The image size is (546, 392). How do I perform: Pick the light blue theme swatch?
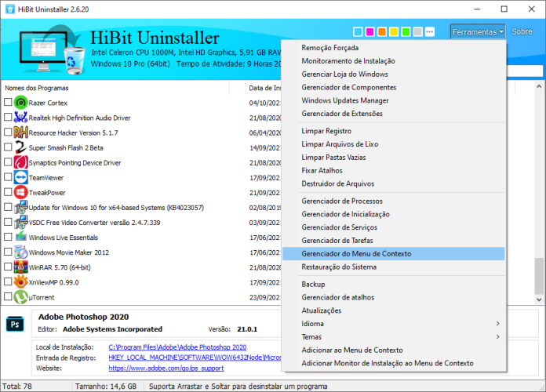[x=358, y=31]
